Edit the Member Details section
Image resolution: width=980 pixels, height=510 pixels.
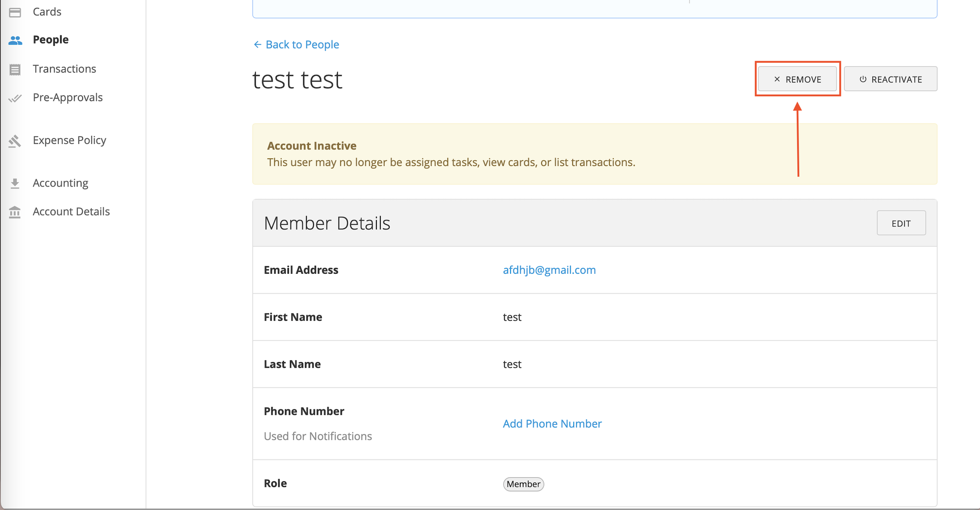(901, 223)
